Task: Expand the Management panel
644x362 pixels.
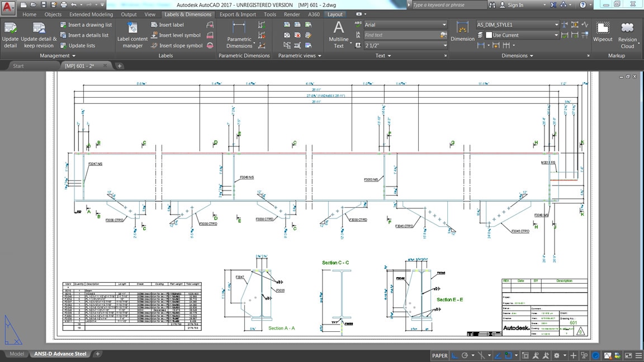Action: pyautogui.click(x=58, y=56)
